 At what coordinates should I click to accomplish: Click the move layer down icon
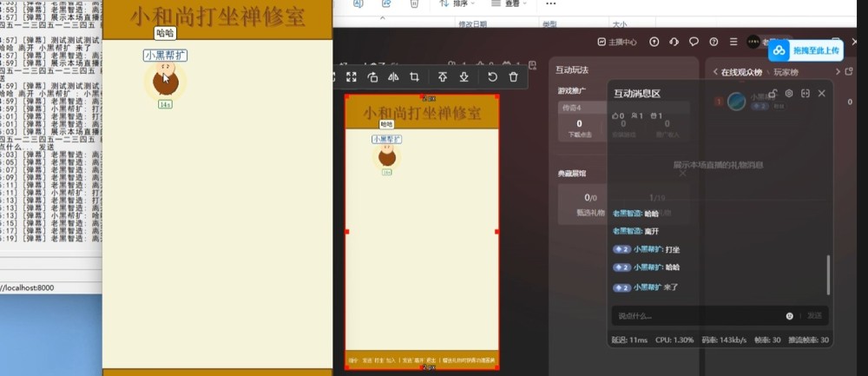pos(464,77)
